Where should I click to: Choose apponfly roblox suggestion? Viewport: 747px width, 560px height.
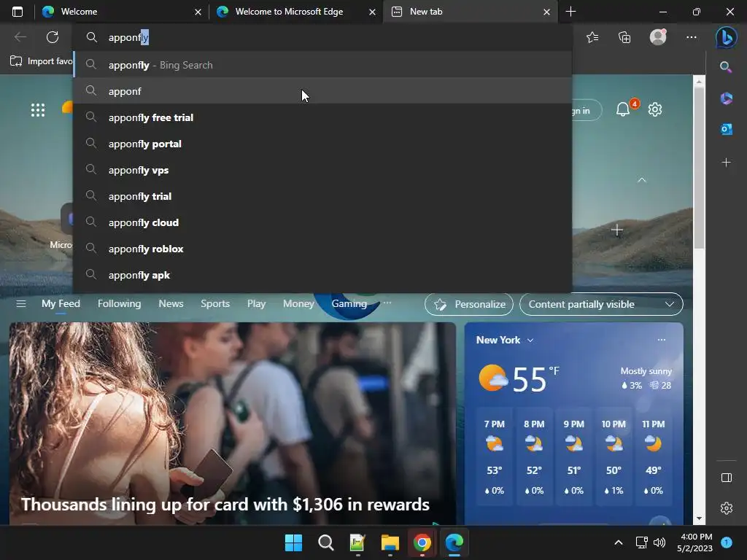322,249
